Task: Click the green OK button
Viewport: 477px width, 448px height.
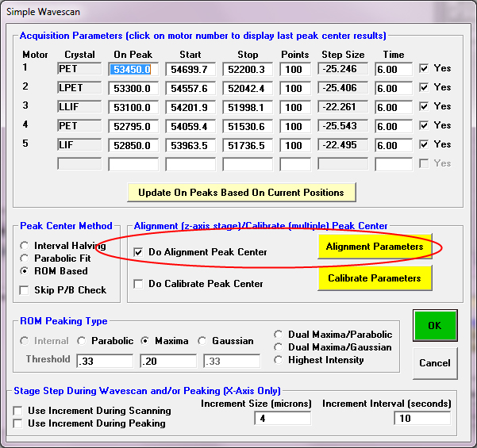Action: click(x=435, y=326)
